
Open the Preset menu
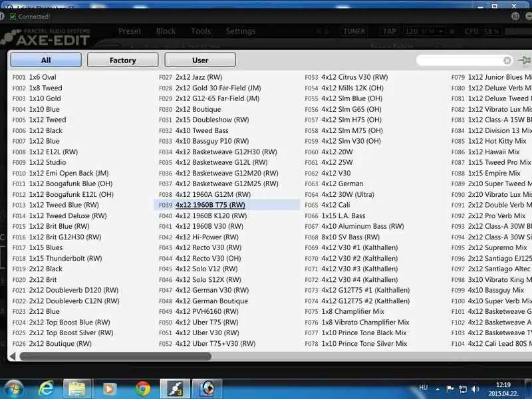(130, 31)
